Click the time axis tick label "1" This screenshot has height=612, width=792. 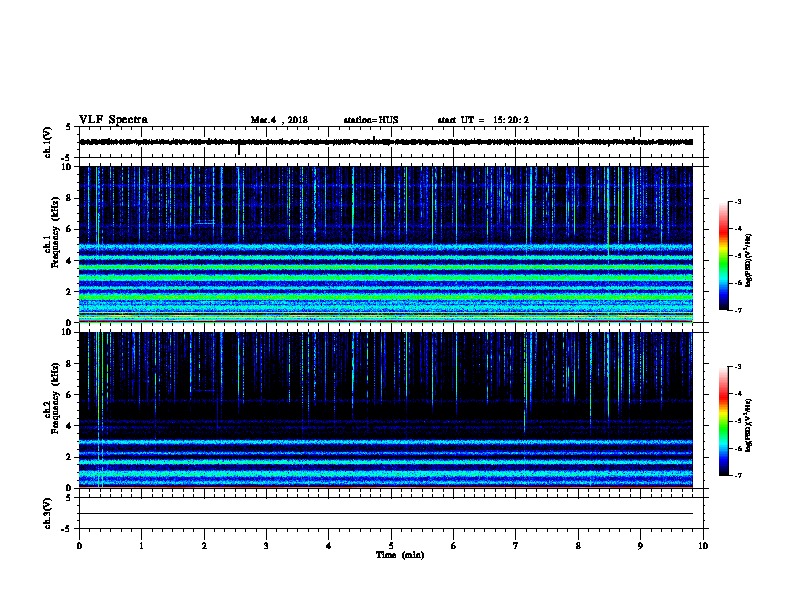141,546
